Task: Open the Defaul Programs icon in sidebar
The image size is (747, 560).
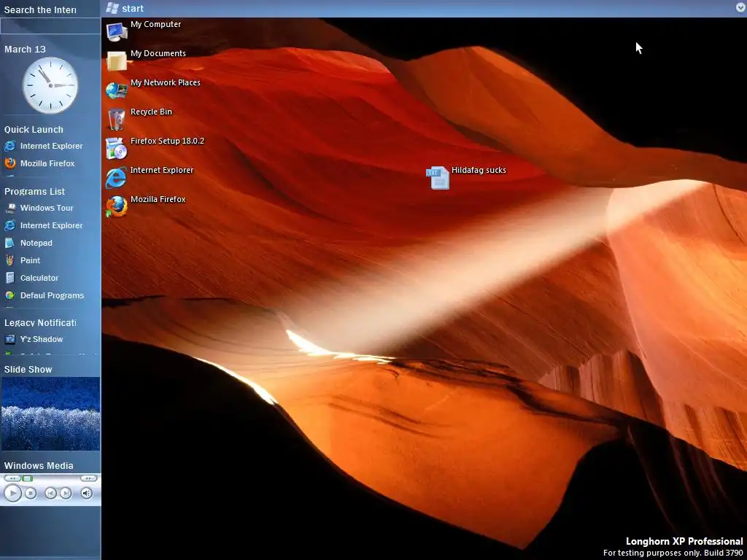Action: click(x=9, y=295)
